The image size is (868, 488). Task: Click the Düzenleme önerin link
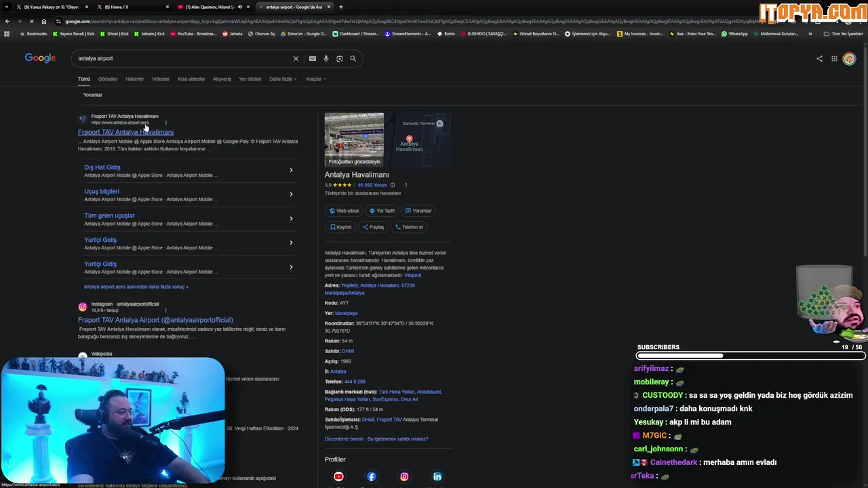tap(344, 439)
